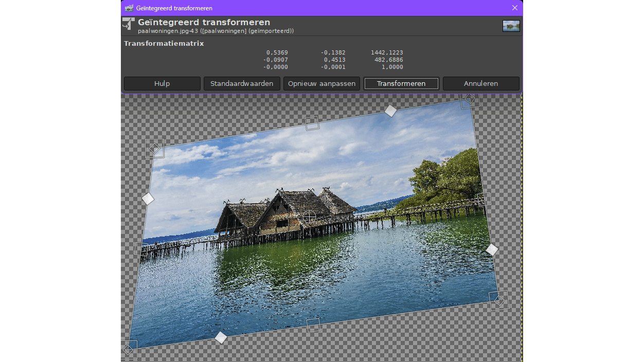Screen dimensions: 644x362
Task: Select the bottom edge diamond shear handle
Action: point(221,337)
